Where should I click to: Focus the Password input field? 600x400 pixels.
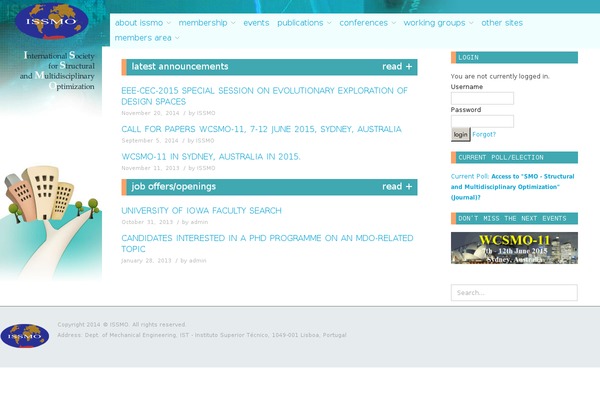pos(482,121)
